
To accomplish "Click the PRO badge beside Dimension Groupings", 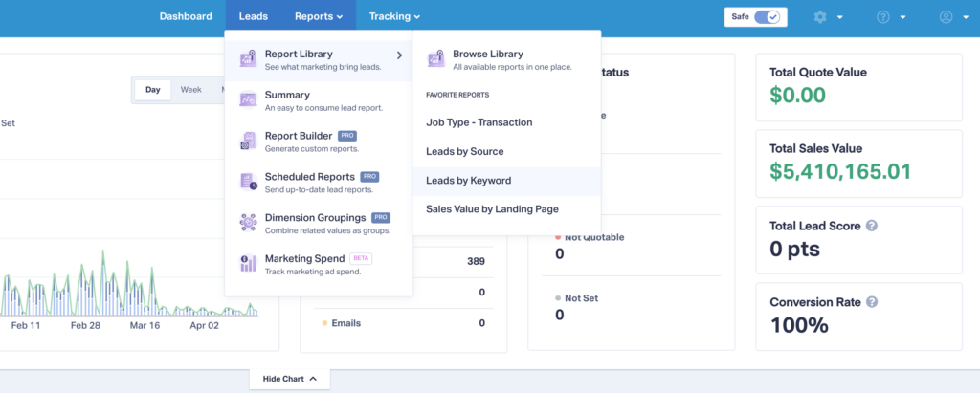I will [x=381, y=217].
